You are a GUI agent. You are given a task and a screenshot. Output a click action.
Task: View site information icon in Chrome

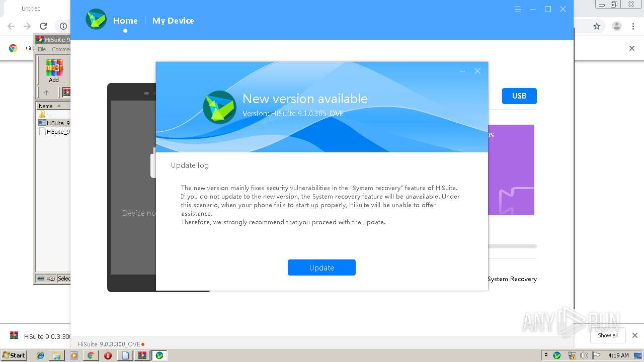(63, 26)
